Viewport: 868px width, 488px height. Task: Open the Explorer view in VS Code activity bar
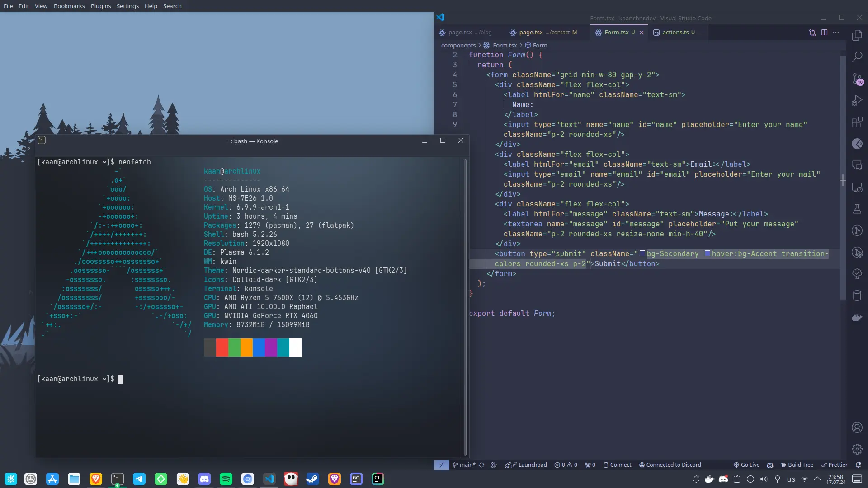(x=857, y=35)
